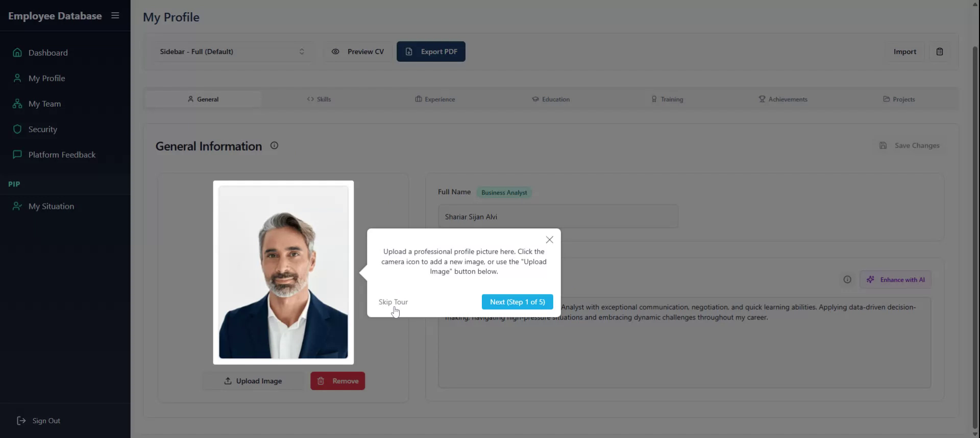The width and height of the screenshot is (980, 438).
Task: Click the Import button
Action: tap(904, 52)
